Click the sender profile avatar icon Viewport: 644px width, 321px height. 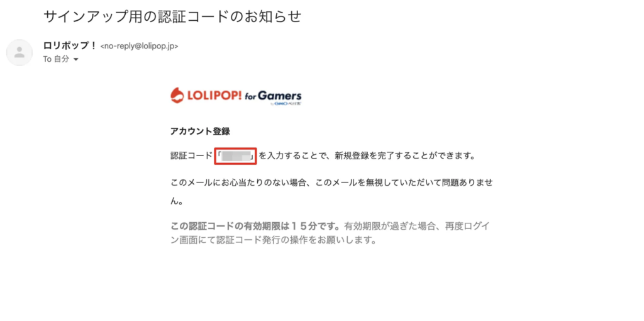pyautogui.click(x=19, y=52)
